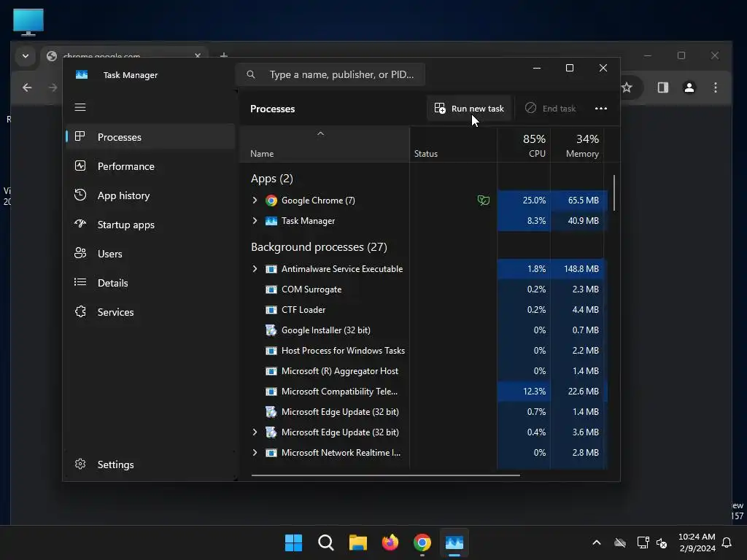Click Chrome's back navigation arrow
The width and height of the screenshot is (747, 560).
(x=27, y=87)
